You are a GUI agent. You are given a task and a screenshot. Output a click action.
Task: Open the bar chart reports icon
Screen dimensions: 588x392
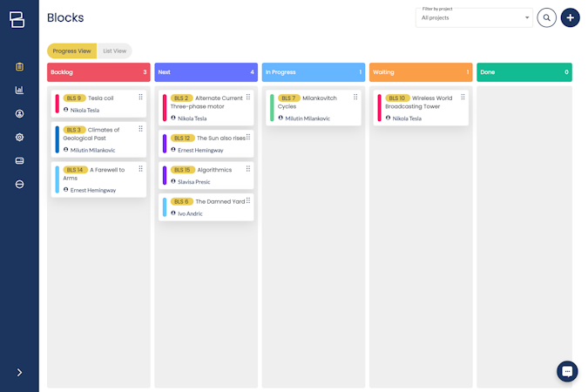19,90
